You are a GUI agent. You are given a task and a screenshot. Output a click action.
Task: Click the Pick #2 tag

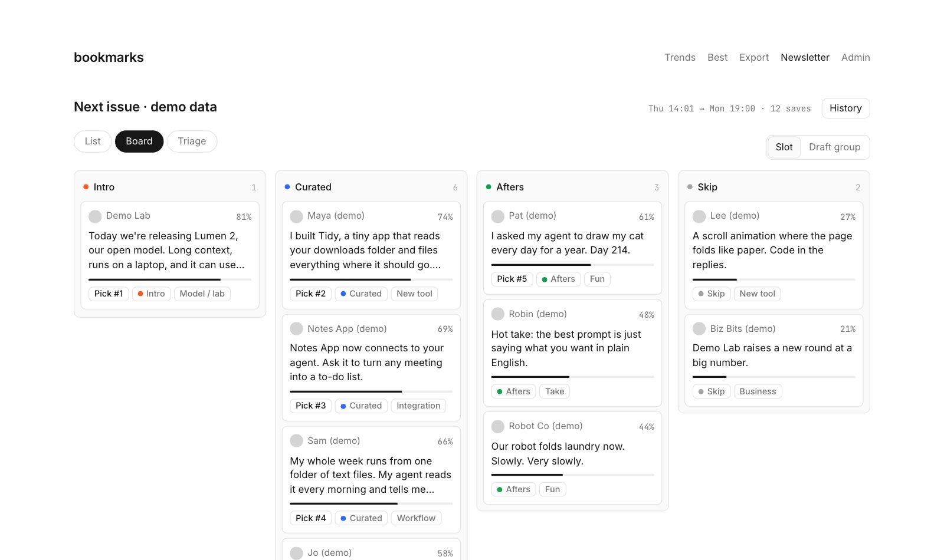pos(310,294)
